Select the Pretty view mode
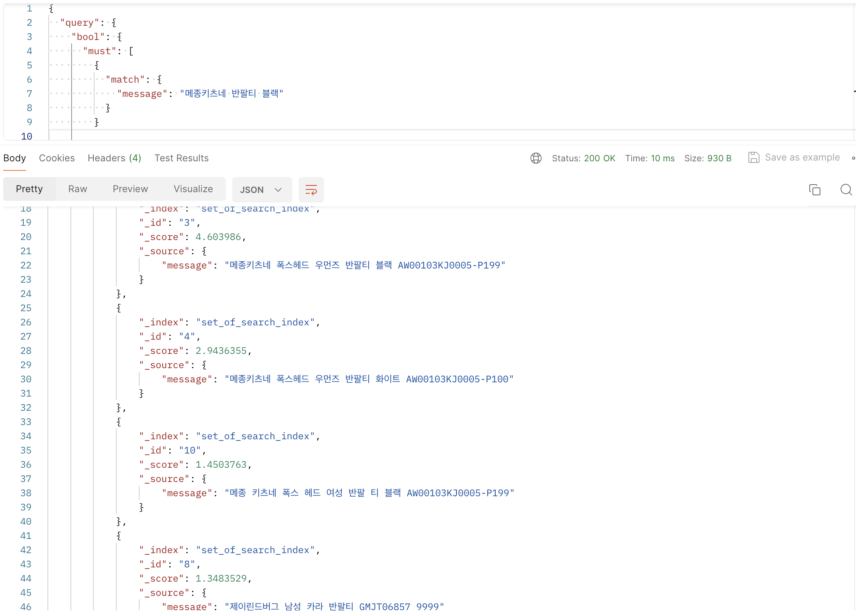856x616 pixels. [x=29, y=189]
